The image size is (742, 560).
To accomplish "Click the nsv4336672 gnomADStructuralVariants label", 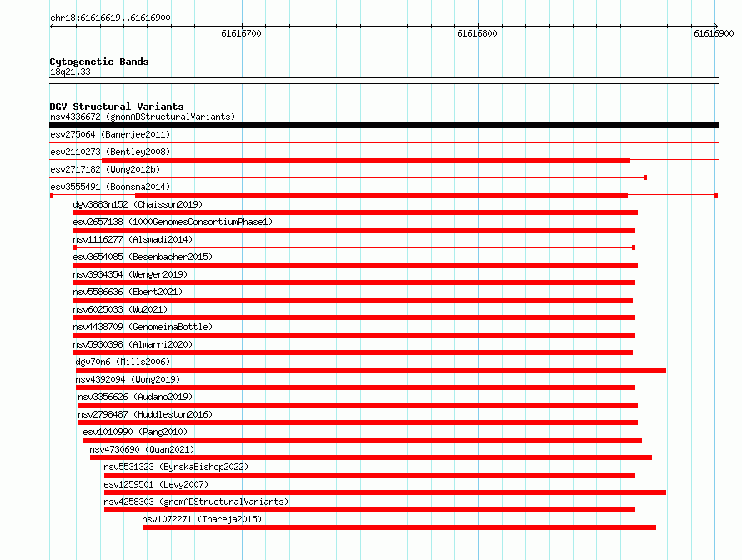I will pyautogui.click(x=143, y=117).
